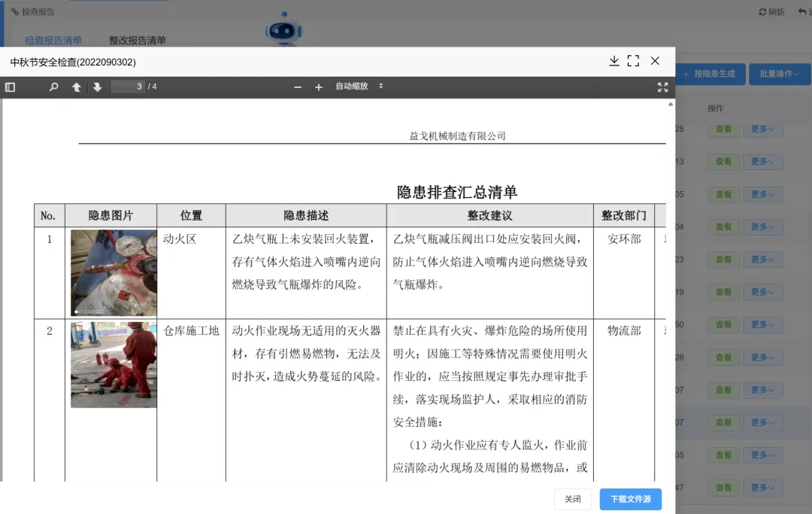812x514 pixels.
Task: Click the dialog title 中秋节安全检查(2022090302)
Action: click(73, 62)
